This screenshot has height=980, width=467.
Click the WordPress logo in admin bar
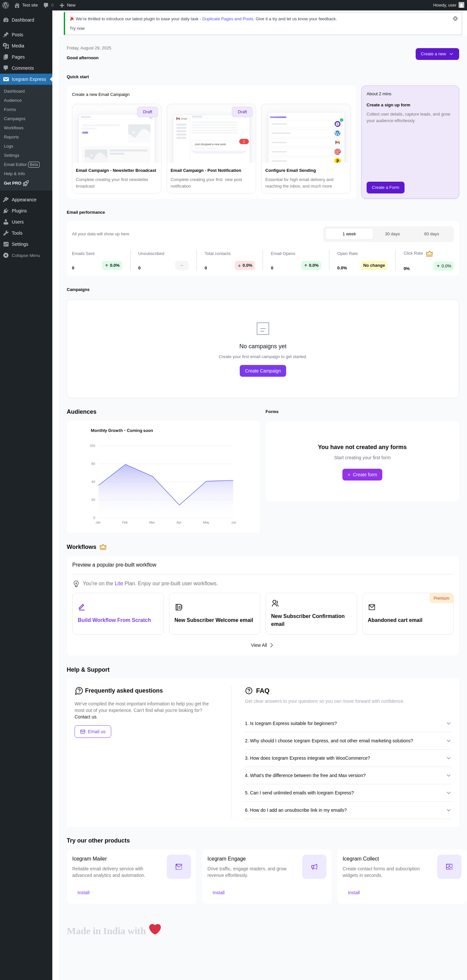click(x=5, y=5)
